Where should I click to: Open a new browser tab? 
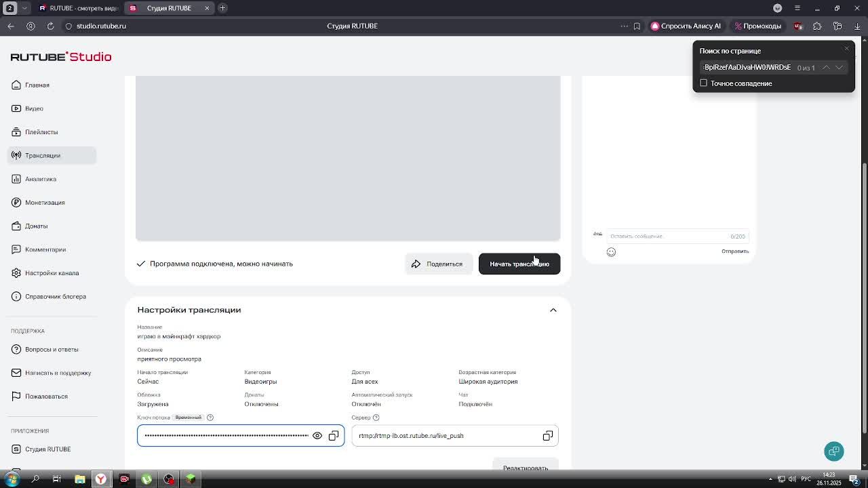[222, 8]
